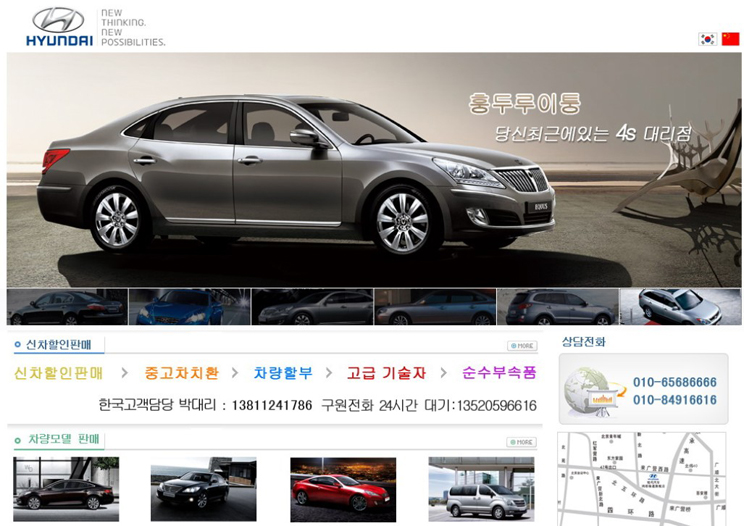Image resolution: width=744 pixels, height=526 pixels.
Task: Select the 차량모델 판매 section tab
Action: pos(58,439)
